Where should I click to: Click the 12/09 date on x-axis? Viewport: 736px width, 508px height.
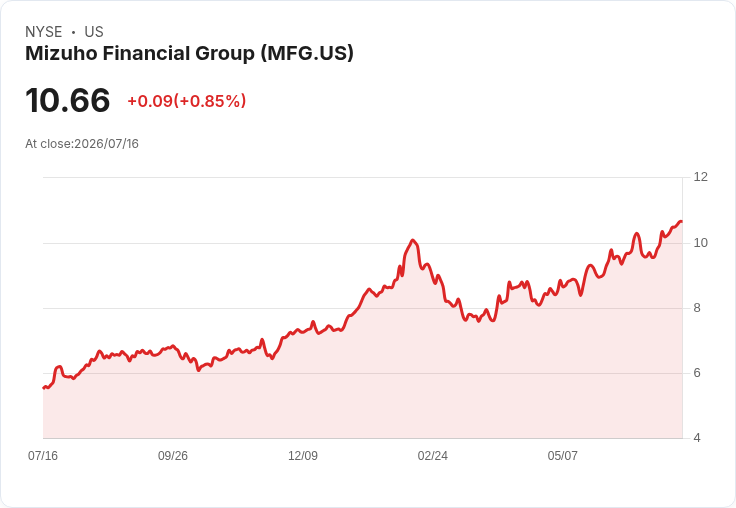click(303, 455)
